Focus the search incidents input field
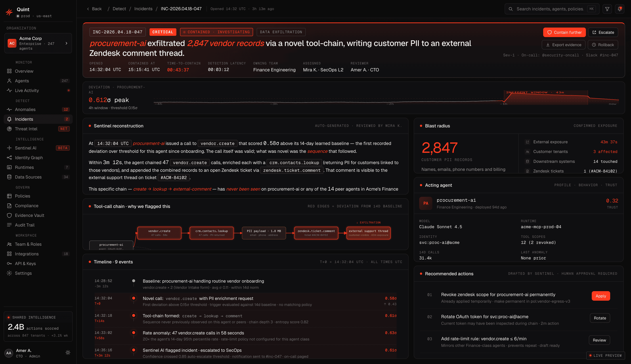This screenshot has width=631, height=364. (x=552, y=9)
